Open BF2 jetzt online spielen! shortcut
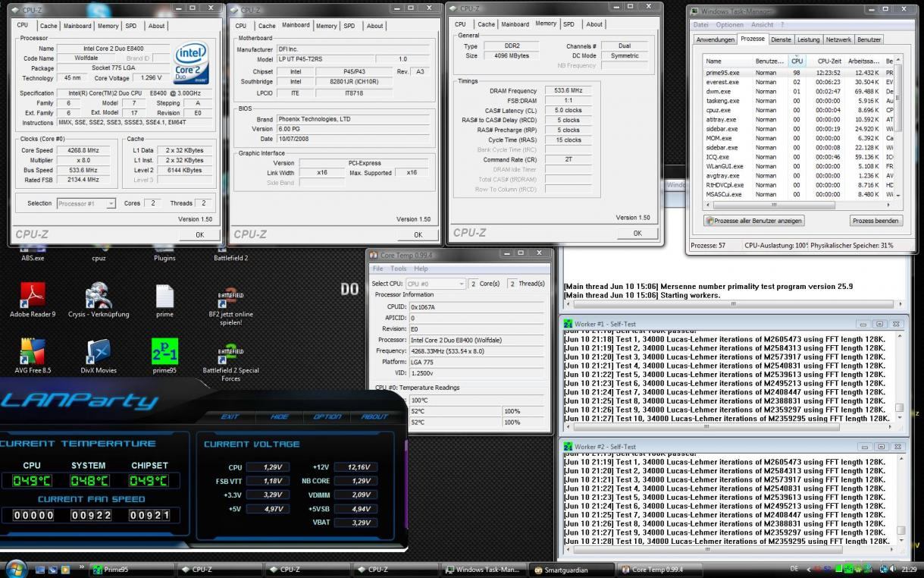 (x=230, y=304)
